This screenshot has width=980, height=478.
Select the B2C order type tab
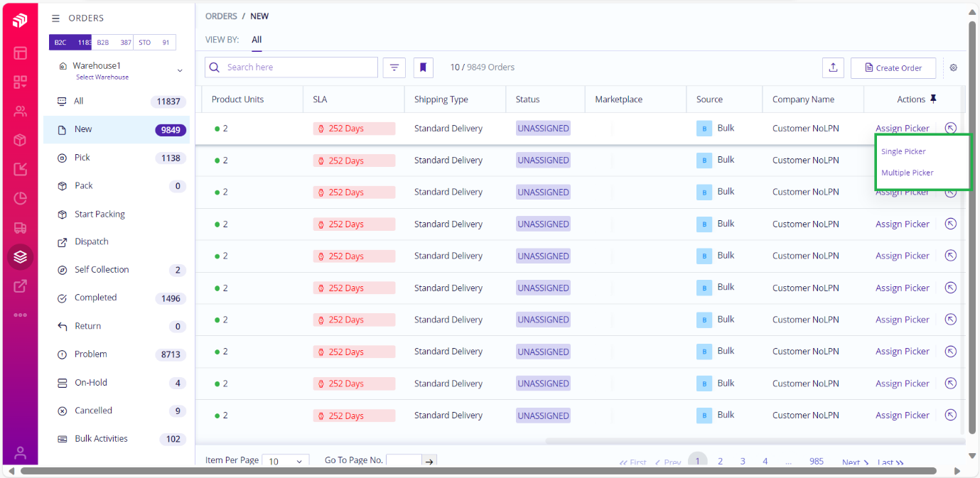click(x=70, y=43)
